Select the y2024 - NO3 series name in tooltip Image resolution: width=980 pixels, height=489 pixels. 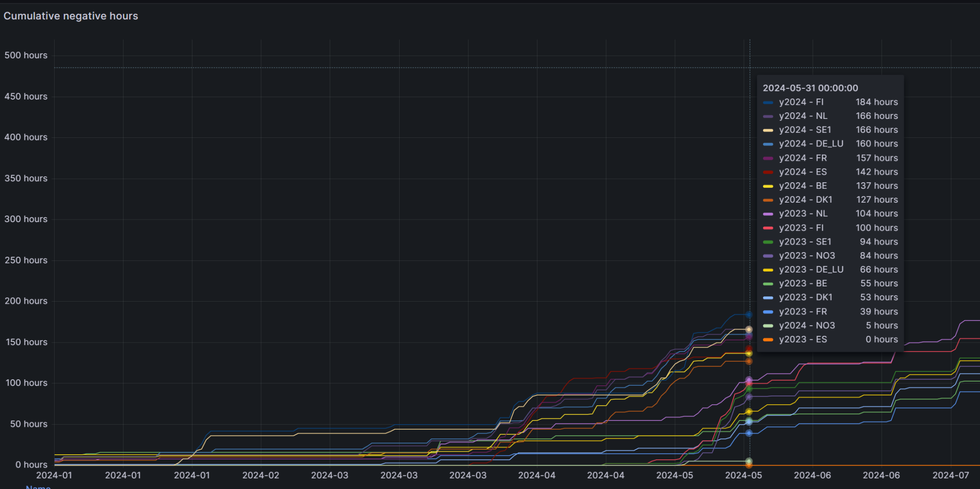807,325
